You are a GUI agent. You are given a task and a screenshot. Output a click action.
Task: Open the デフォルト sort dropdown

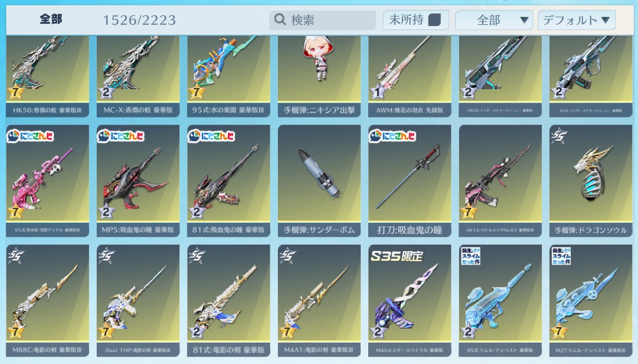tap(577, 20)
